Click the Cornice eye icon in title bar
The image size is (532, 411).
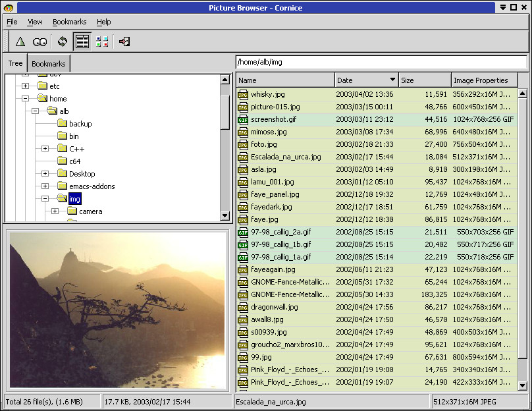point(8,7)
